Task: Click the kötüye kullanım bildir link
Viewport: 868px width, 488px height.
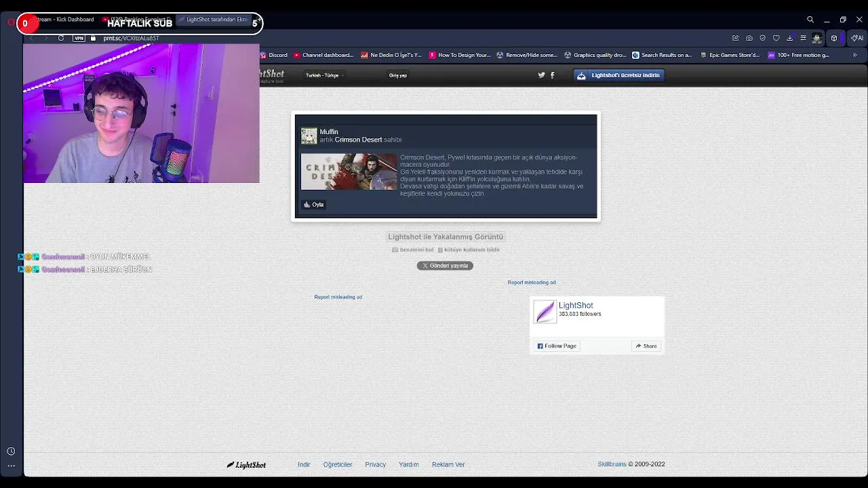Action: [x=469, y=250]
